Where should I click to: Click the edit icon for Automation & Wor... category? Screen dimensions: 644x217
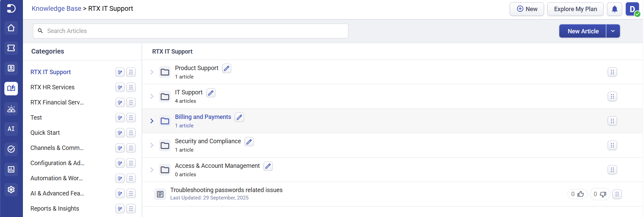pyautogui.click(x=120, y=178)
